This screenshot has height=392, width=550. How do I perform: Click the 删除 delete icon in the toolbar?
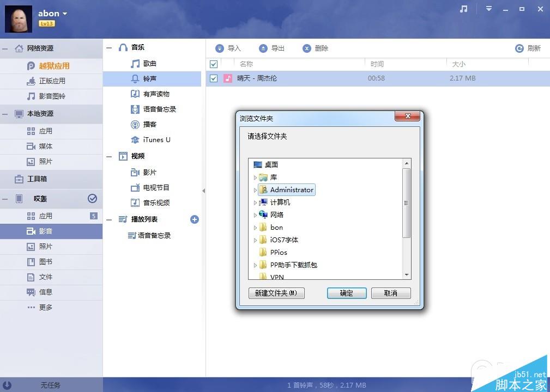[307, 48]
